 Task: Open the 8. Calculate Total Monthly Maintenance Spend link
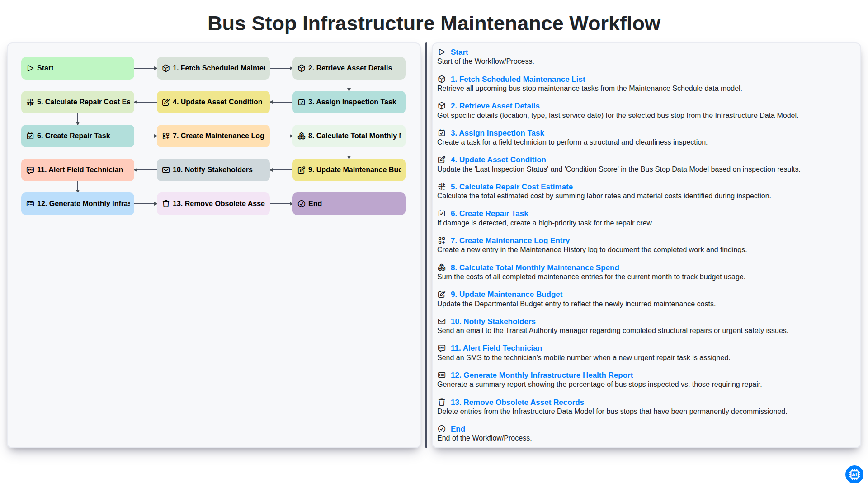pos(535,267)
